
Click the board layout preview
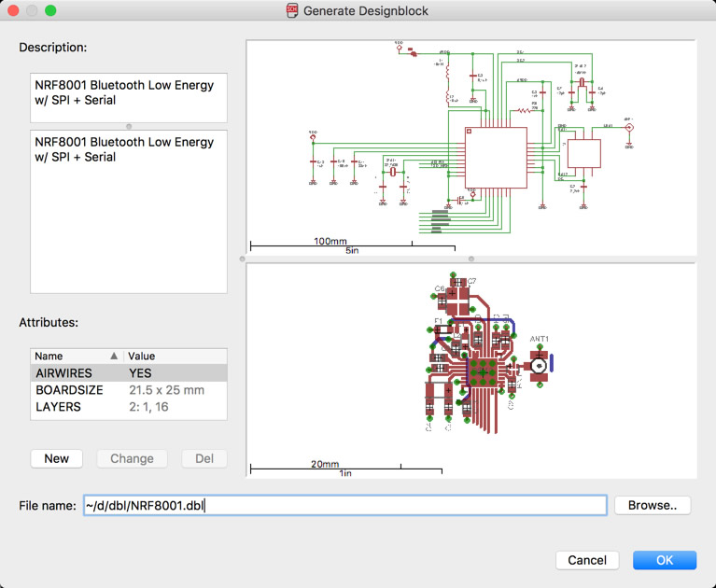470,370
